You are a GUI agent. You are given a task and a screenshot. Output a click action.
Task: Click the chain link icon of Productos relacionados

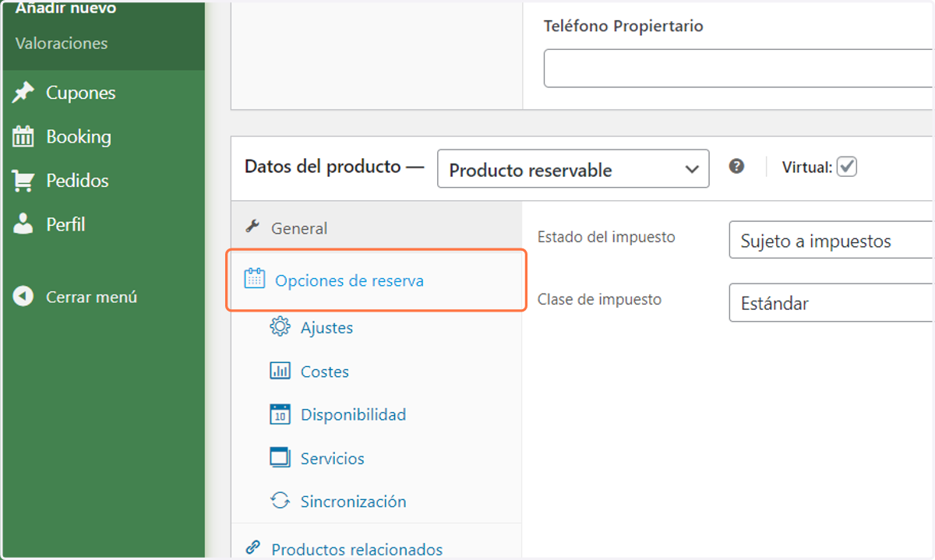[x=252, y=548]
